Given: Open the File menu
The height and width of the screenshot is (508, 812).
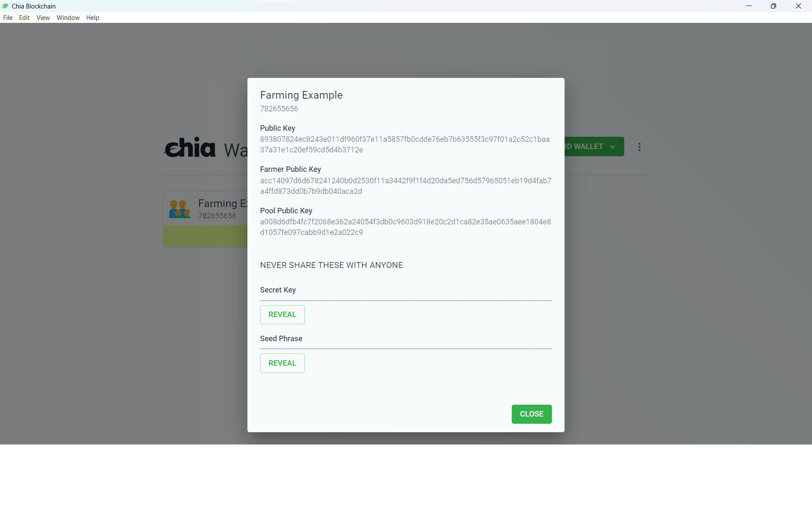Looking at the screenshot, I should point(8,17).
